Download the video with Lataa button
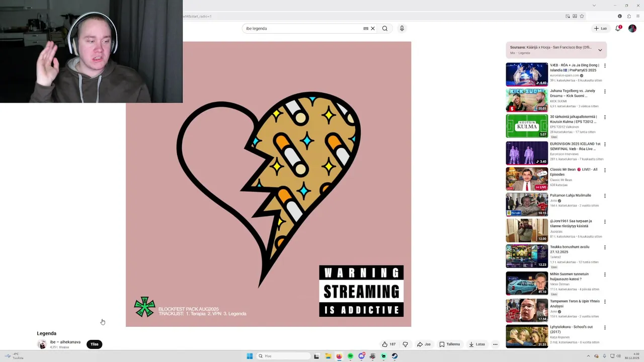The width and height of the screenshot is (644, 362). coord(477,344)
